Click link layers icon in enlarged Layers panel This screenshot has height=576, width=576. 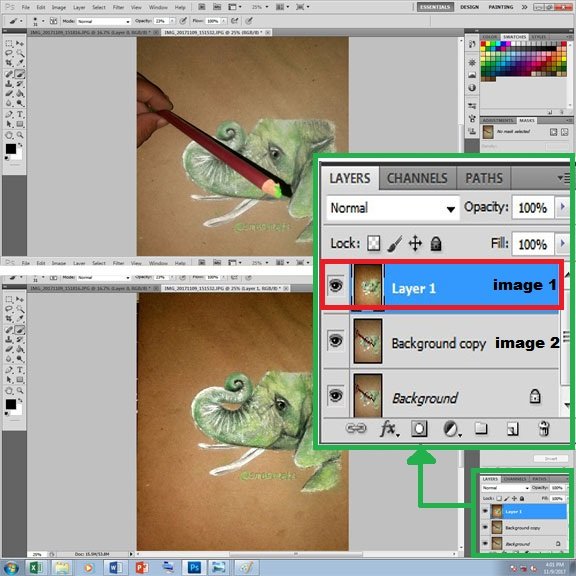[x=356, y=428]
